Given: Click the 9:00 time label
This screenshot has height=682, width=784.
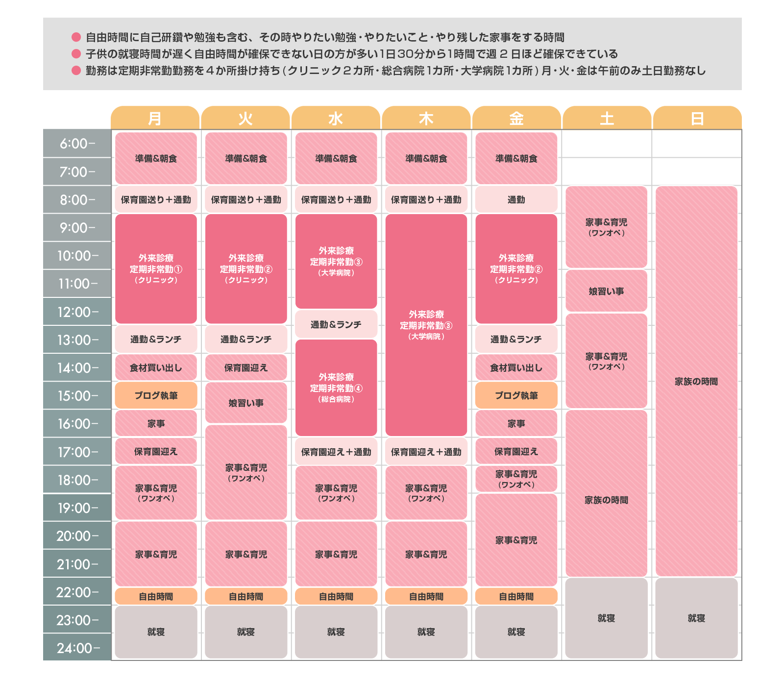Looking at the screenshot, I should 77,228.
